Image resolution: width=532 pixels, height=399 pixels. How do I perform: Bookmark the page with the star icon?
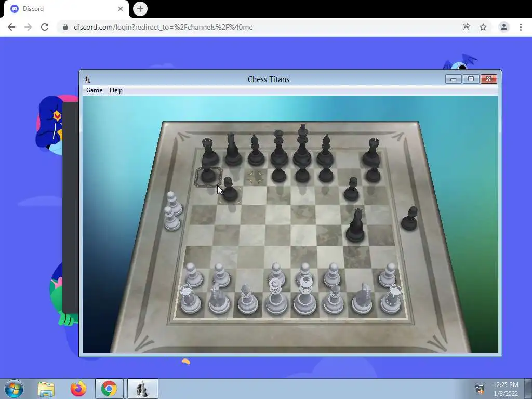pyautogui.click(x=483, y=27)
